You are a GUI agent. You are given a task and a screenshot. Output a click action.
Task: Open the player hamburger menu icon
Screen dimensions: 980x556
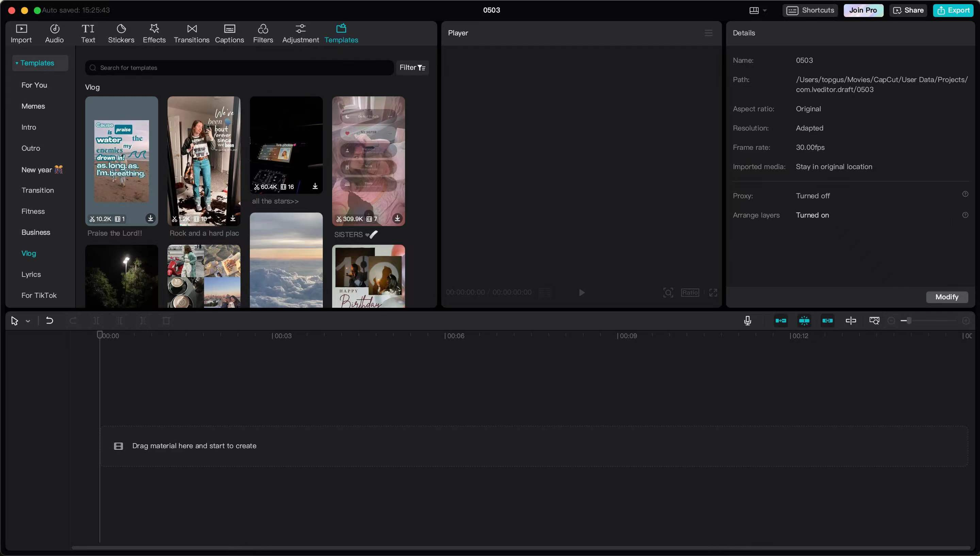708,33
